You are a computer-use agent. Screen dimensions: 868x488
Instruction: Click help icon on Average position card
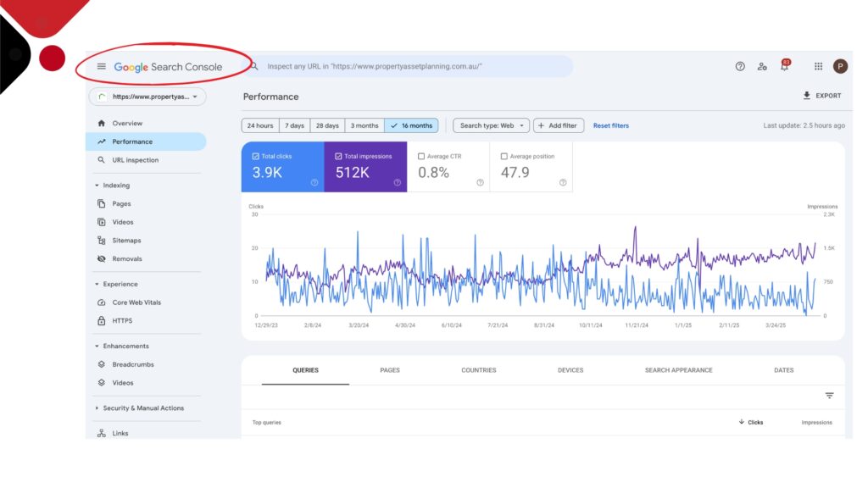click(563, 183)
